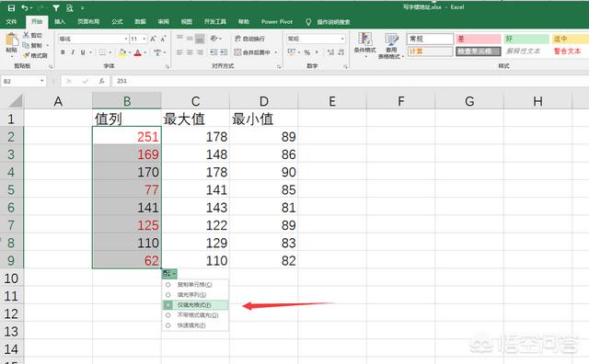Click the Cut (剪切) scissors icon
The width and height of the screenshot is (589, 364).
(26, 35)
